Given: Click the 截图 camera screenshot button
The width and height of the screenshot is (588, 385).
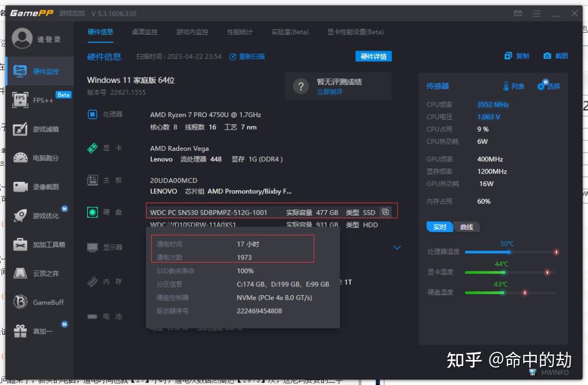Looking at the screenshot, I should [x=556, y=56].
